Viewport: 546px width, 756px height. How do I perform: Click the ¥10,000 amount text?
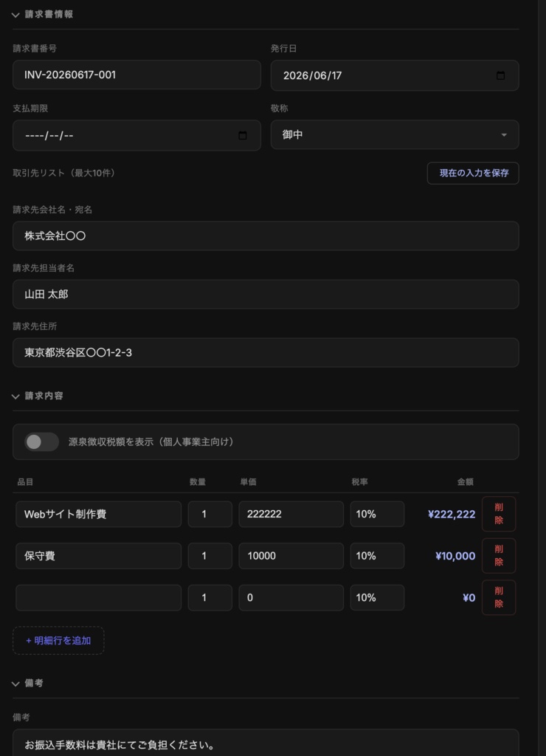[x=455, y=556]
